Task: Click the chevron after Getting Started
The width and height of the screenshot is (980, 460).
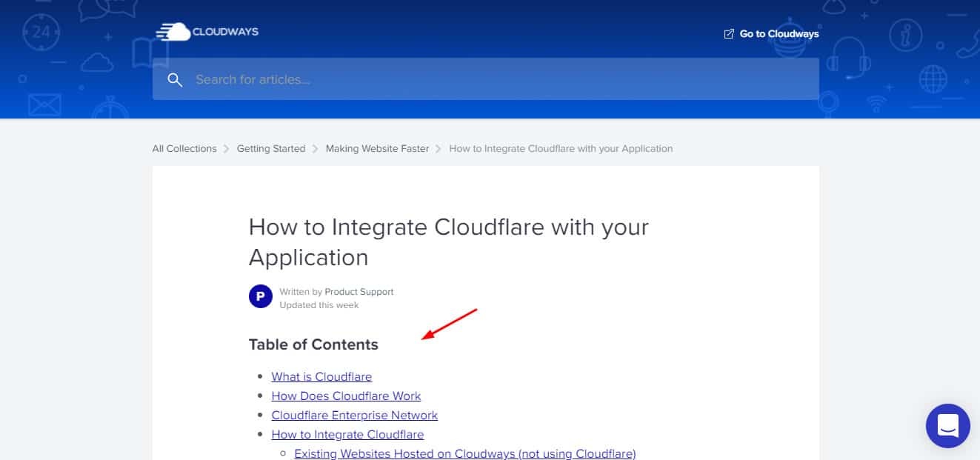Action: (x=316, y=149)
